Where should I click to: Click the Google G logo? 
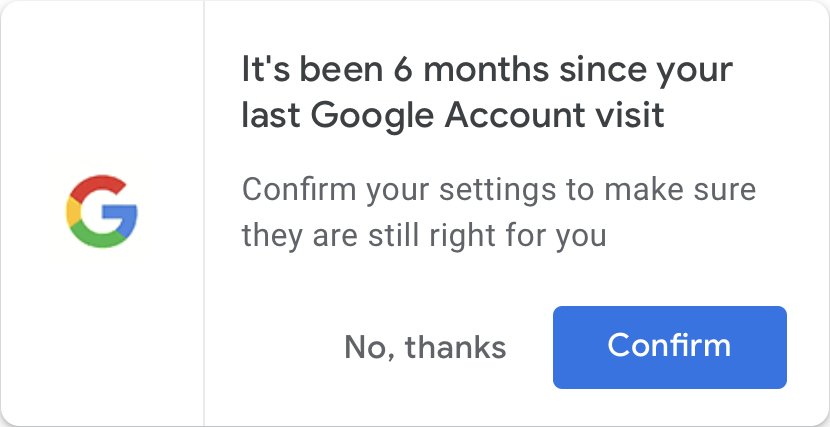pos(102,211)
